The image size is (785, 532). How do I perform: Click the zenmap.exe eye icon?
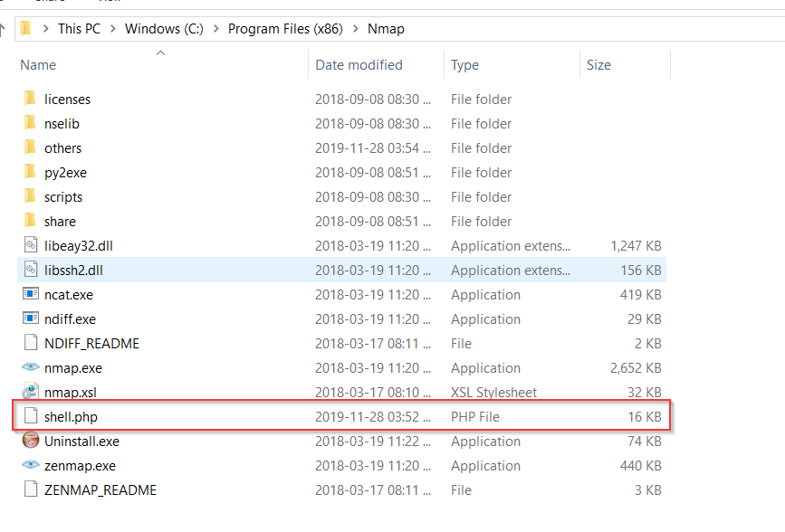[29, 466]
